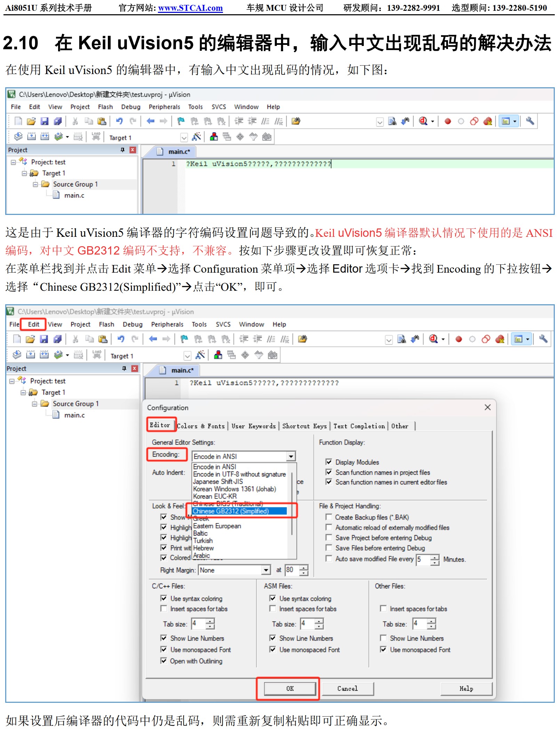The height and width of the screenshot is (732, 560).
Task: Click Target Options wand icon above Configuration dialog
Action: coord(200,355)
